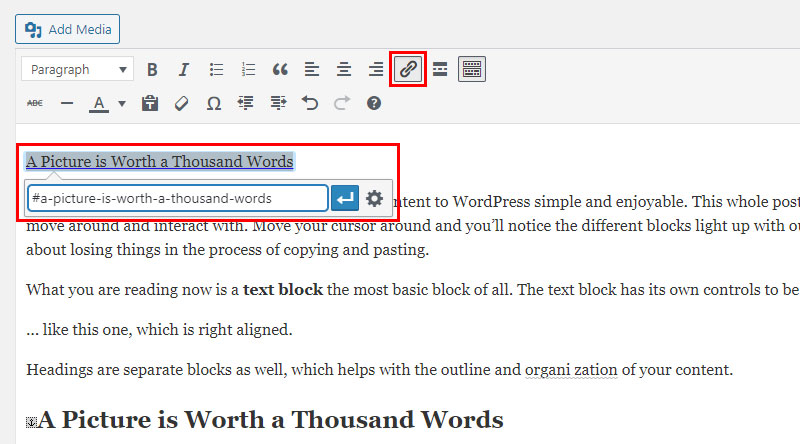Click the Add Media button

[67, 29]
